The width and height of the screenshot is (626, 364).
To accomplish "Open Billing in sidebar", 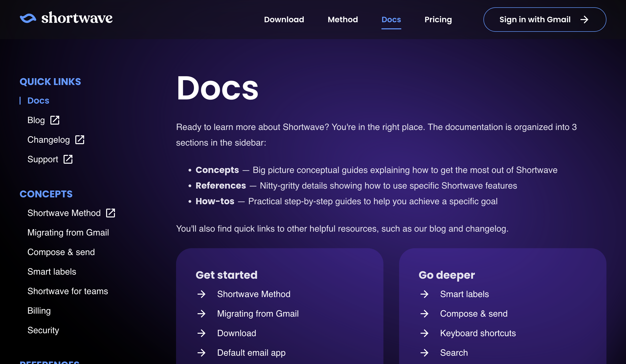I will click(x=39, y=311).
